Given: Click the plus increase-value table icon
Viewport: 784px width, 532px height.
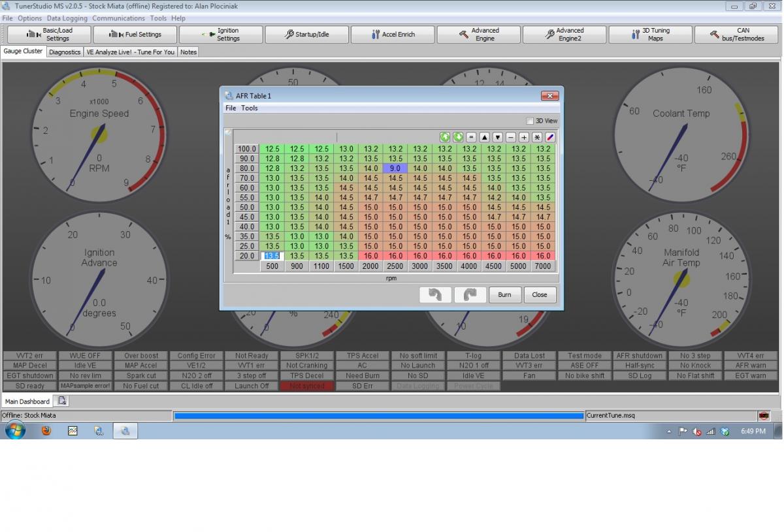Looking at the screenshot, I should pyautogui.click(x=524, y=137).
